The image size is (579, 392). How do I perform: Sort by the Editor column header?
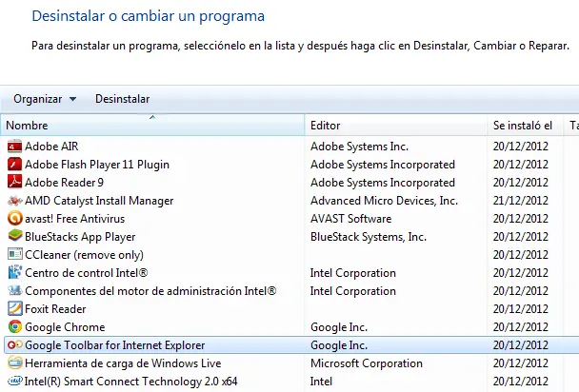click(x=395, y=126)
